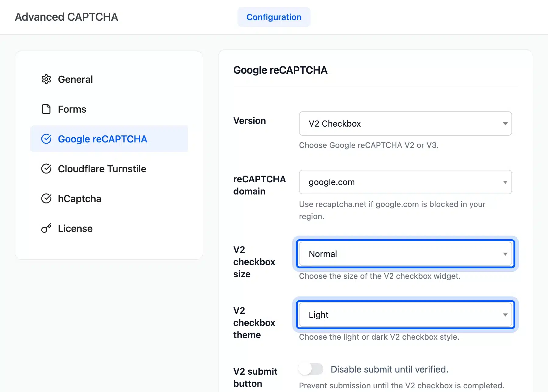The width and height of the screenshot is (548, 392).
Task: Click the Version dropdown arrow
Action: 505,124
